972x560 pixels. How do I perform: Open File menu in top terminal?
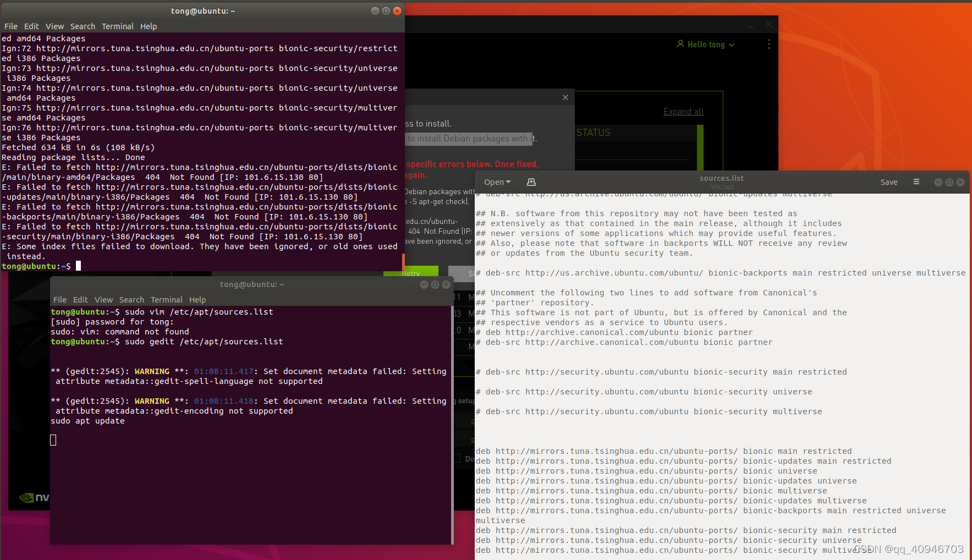point(11,26)
